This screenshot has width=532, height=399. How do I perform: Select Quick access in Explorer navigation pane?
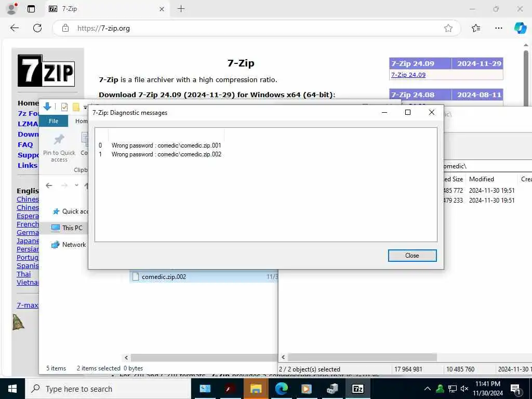pos(70,211)
